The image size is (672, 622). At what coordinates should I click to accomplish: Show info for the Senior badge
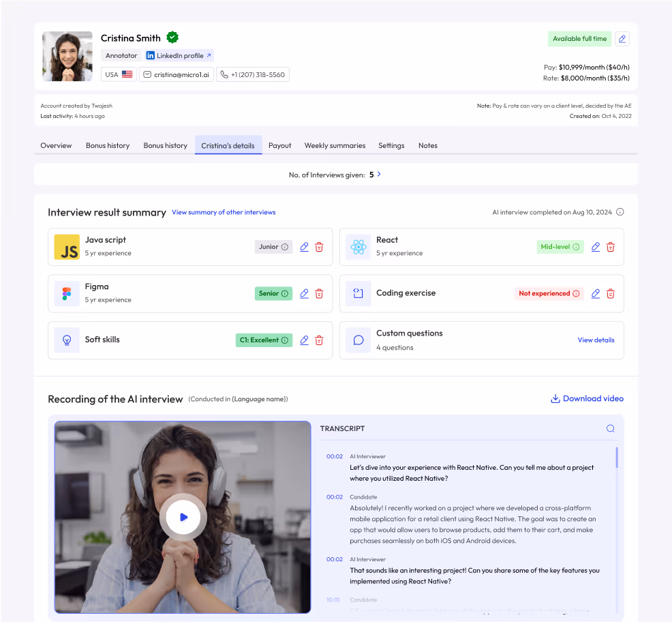pyautogui.click(x=285, y=293)
